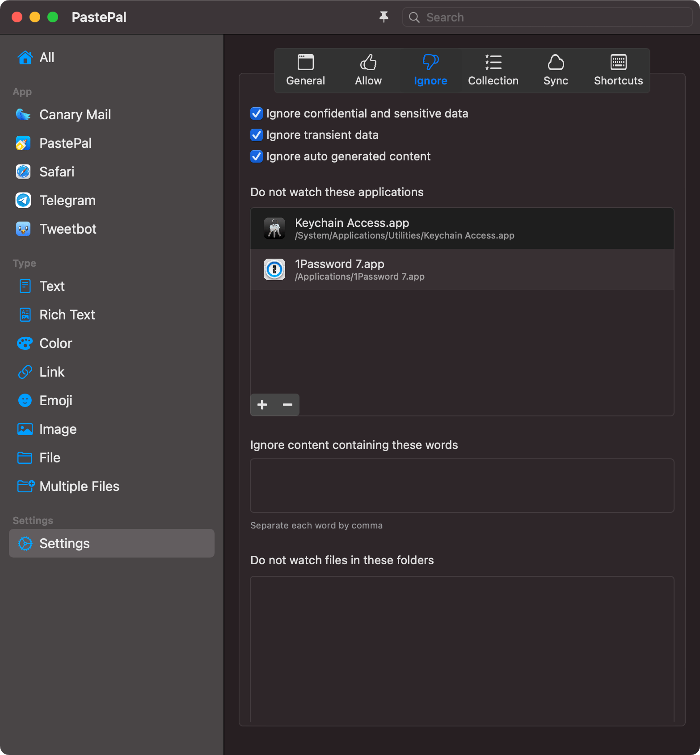This screenshot has height=755, width=700.
Task: Click the Settings gear icon
Action: [25, 543]
